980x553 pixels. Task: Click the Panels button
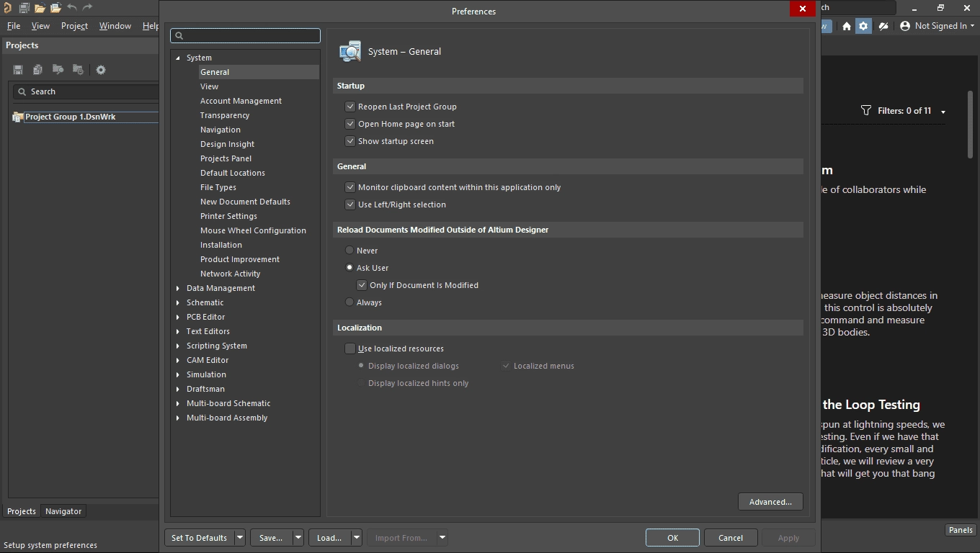point(961,530)
